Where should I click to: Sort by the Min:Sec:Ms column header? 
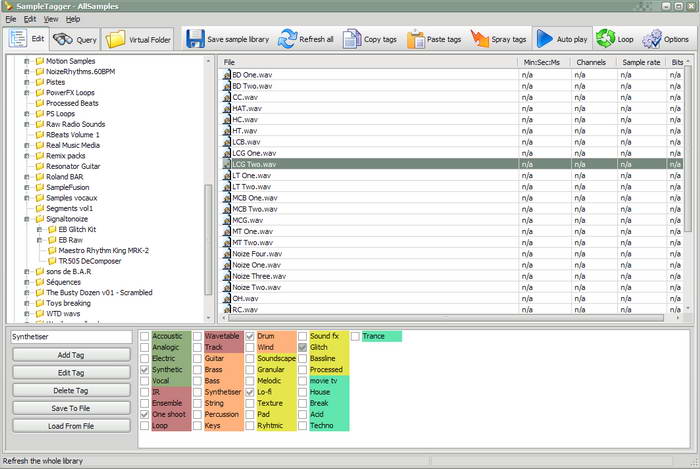pyautogui.click(x=545, y=62)
